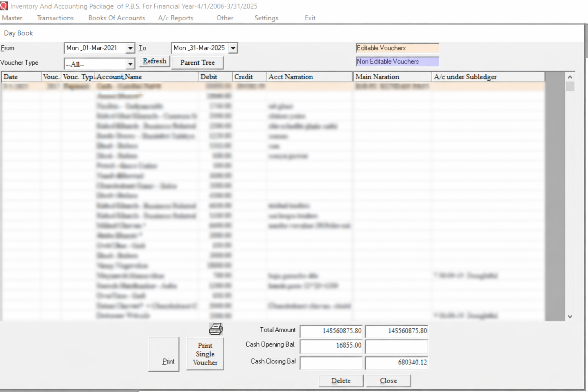588x392 pixels.
Task: Click the Non Editable Vouchers color legend
Action: pos(397,61)
